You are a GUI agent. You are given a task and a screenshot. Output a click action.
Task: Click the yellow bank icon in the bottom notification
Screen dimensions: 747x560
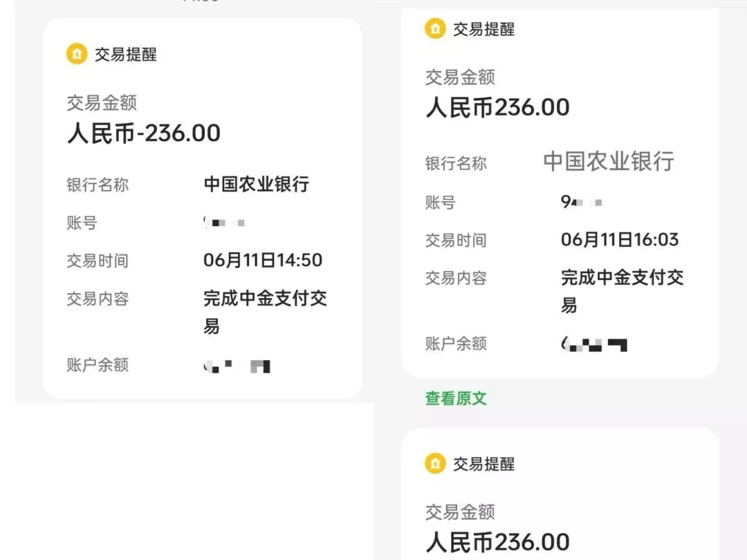pyautogui.click(x=436, y=465)
